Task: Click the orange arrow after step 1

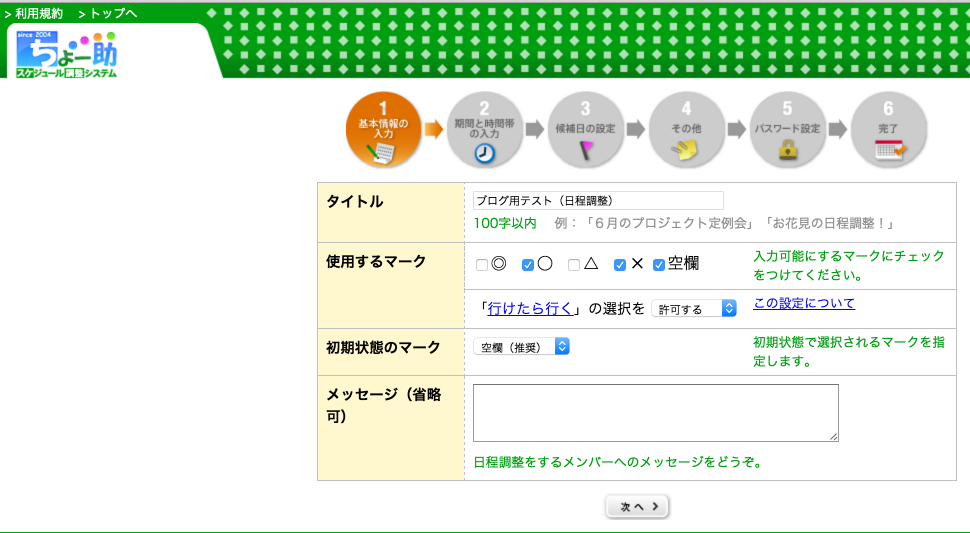Action: point(434,129)
